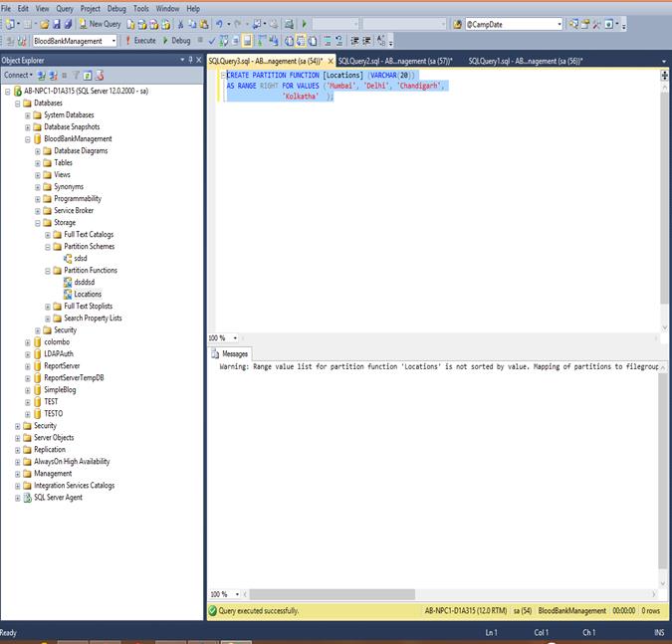Close the SQLQuery3.sql tab
This screenshot has width=672, height=644.
[331, 62]
